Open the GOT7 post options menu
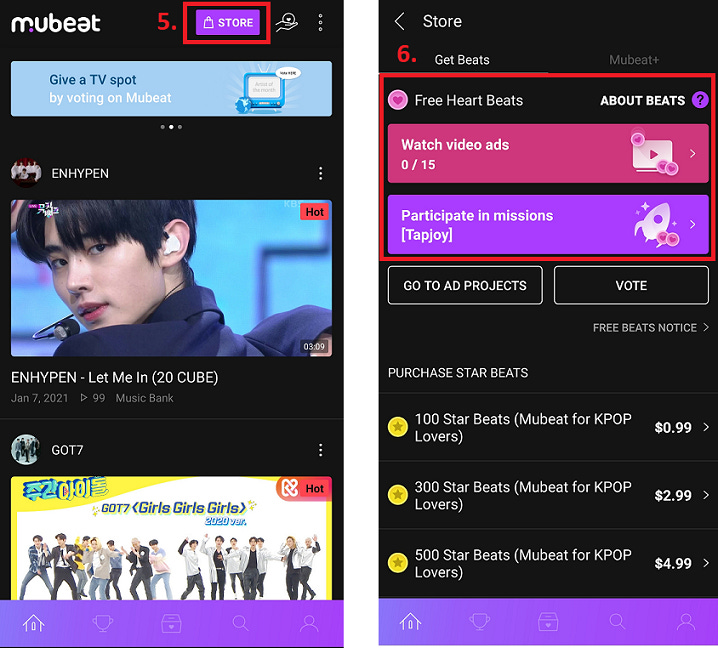This screenshot has height=648, width=718. tap(321, 450)
